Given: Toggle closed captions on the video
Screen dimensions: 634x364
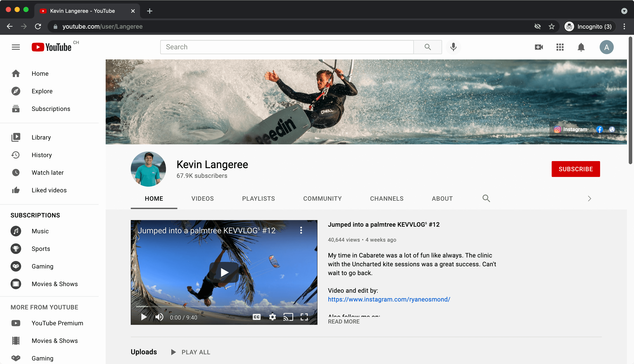Looking at the screenshot, I should coord(256,317).
